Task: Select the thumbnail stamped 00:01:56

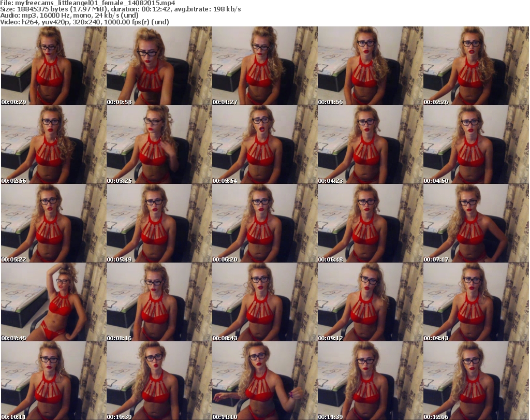Action: coord(371,66)
